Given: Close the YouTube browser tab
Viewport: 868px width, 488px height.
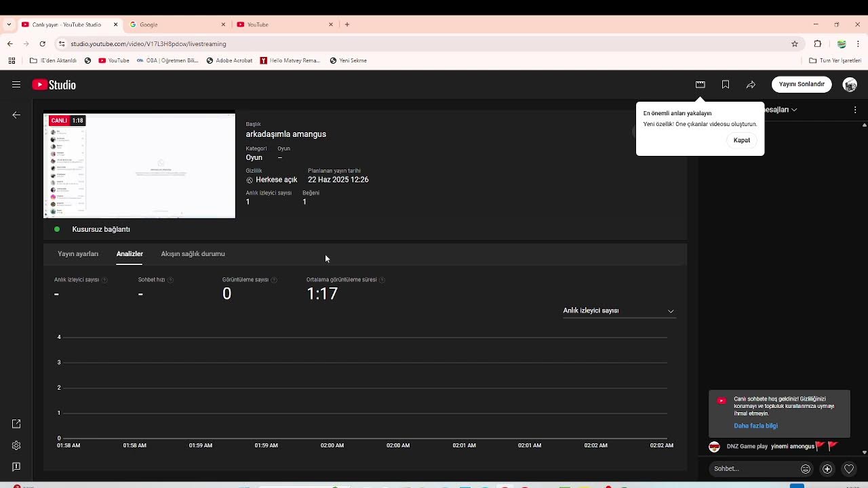Looking at the screenshot, I should pyautogui.click(x=331, y=24).
